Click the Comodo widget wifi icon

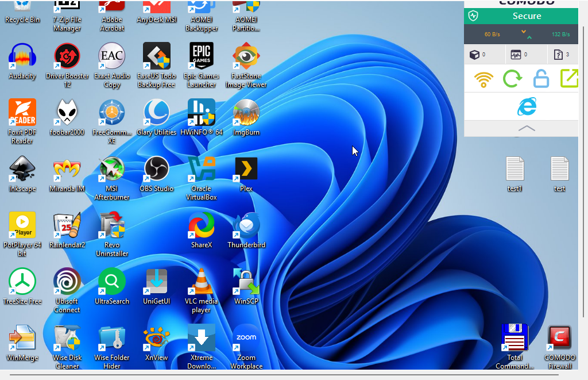pyautogui.click(x=484, y=79)
